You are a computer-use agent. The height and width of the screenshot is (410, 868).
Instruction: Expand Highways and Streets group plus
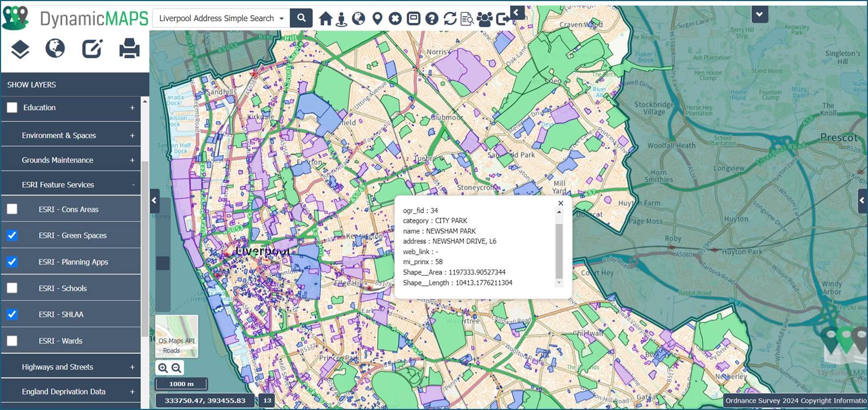pos(132,367)
